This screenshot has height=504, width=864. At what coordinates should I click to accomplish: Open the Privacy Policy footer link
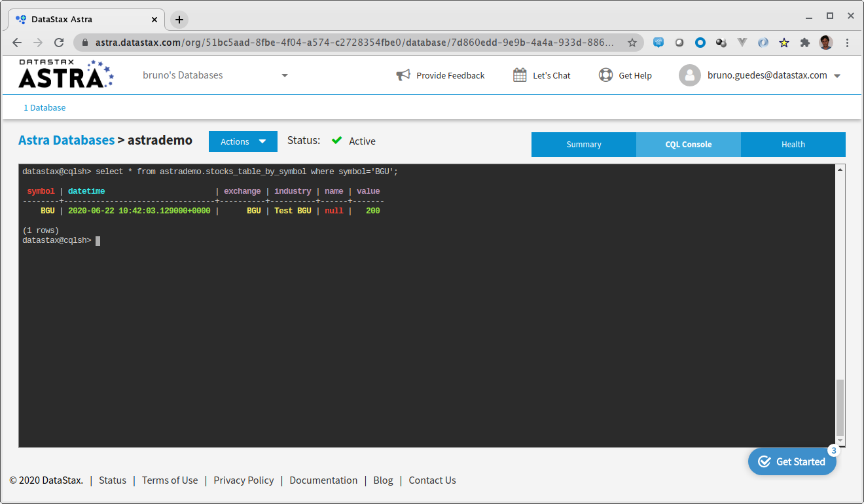coord(243,480)
